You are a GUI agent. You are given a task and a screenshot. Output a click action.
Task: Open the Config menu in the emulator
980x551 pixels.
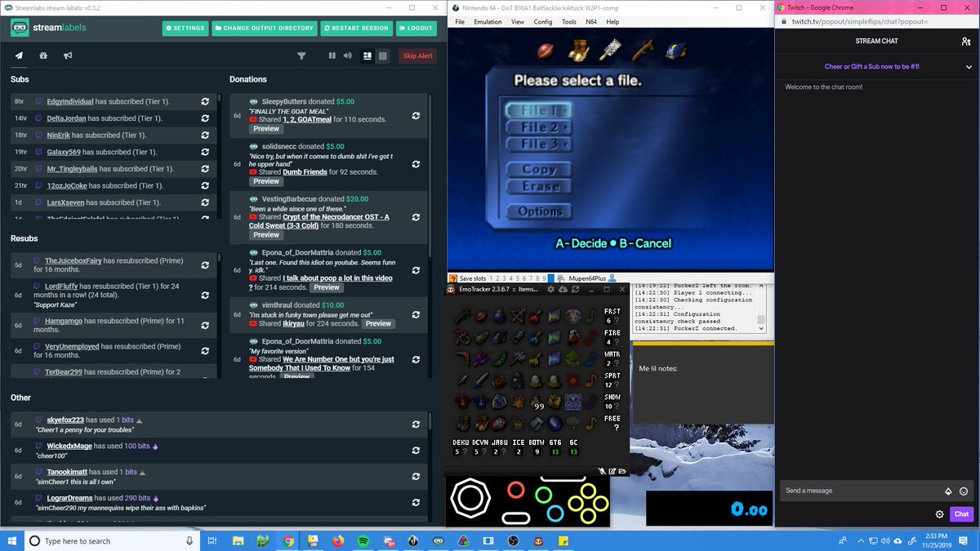click(x=543, y=22)
